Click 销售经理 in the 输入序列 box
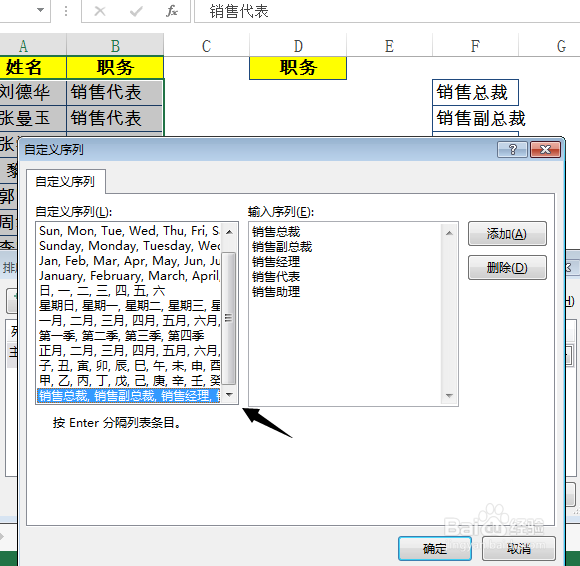Viewport: 580px width, 566px height. (x=276, y=262)
